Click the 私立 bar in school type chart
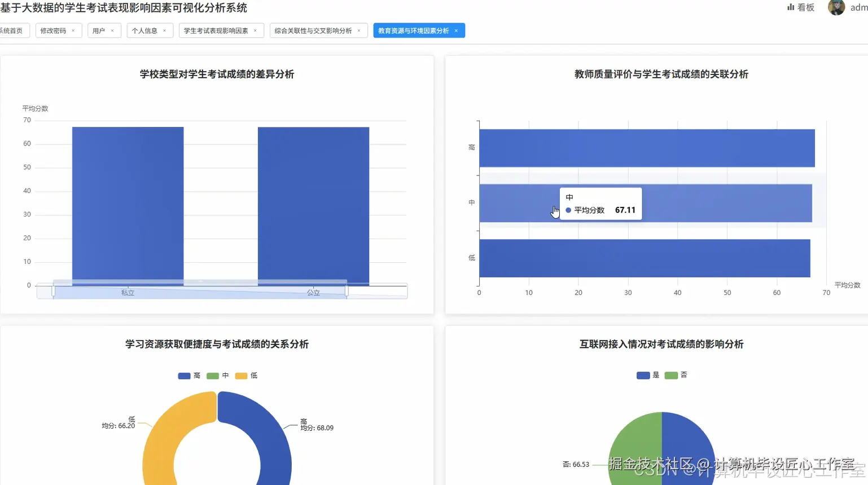 [x=128, y=206]
